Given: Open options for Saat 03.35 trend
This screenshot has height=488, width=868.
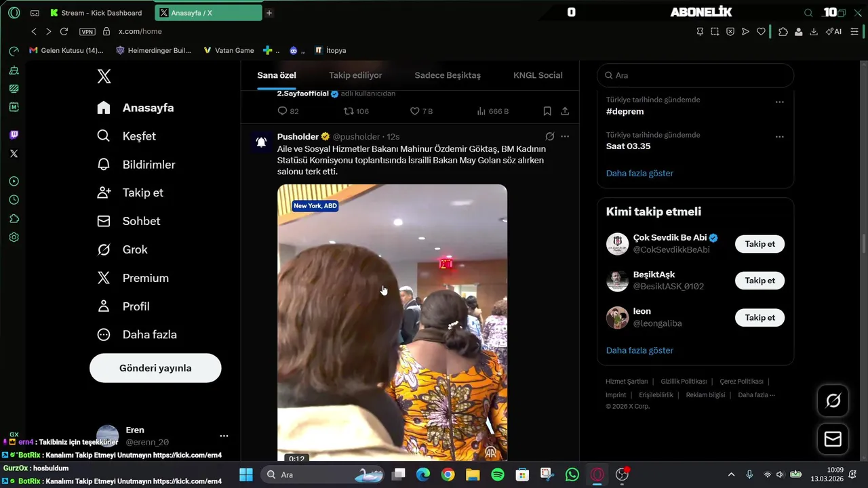Looking at the screenshot, I should [779, 137].
